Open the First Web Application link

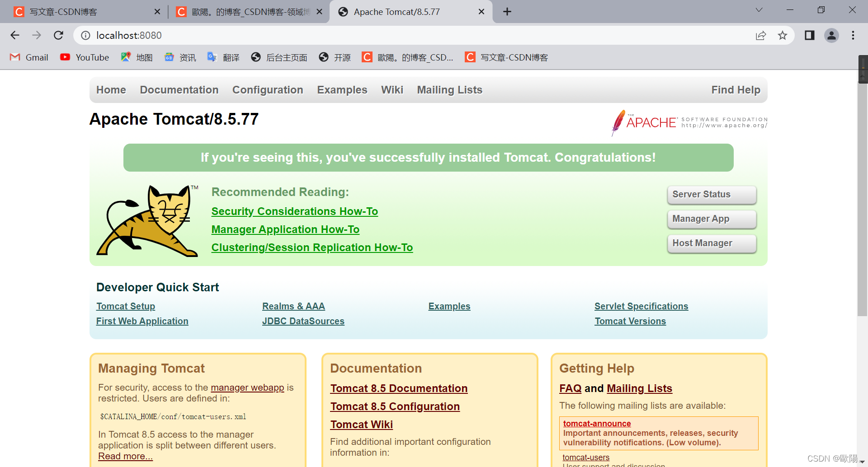pyautogui.click(x=142, y=321)
